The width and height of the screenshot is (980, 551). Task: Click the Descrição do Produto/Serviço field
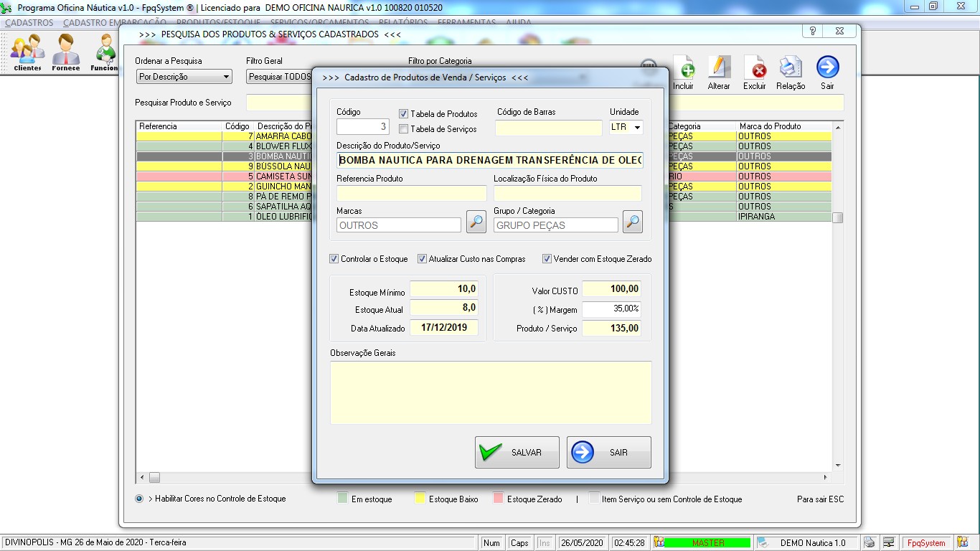coord(490,160)
